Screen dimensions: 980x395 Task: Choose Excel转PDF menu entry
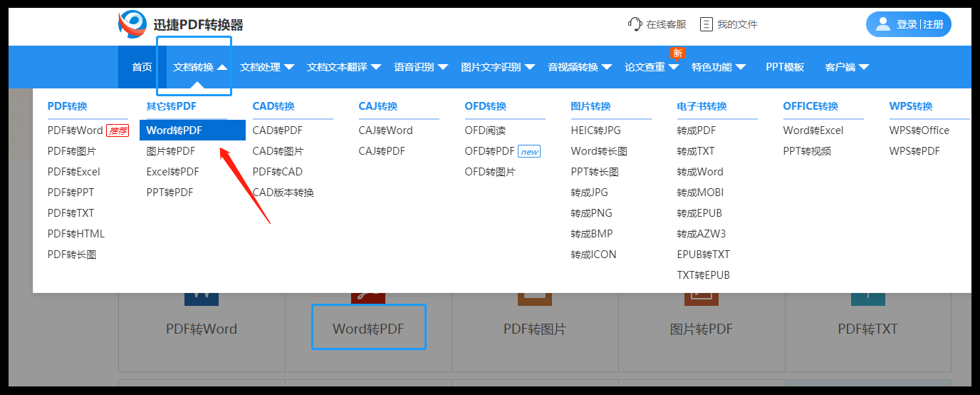click(173, 172)
